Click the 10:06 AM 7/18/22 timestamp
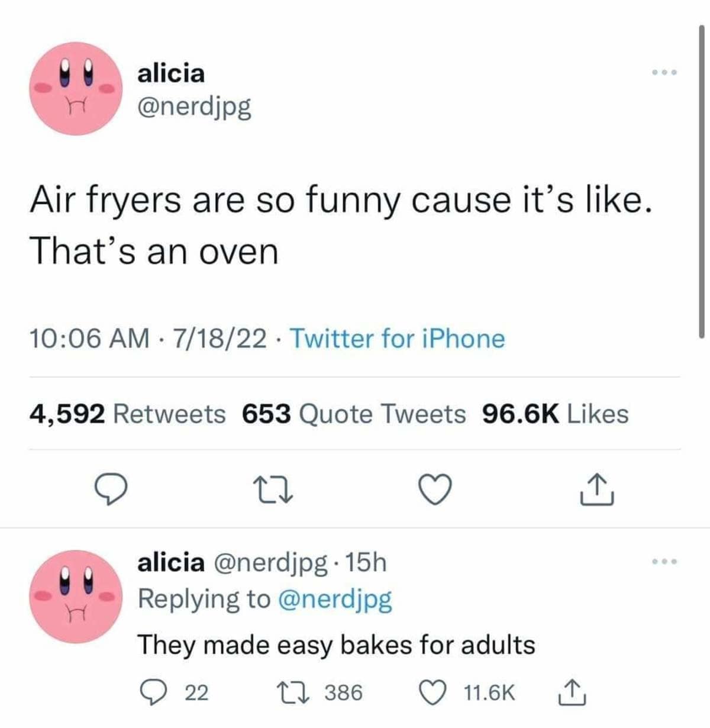 click(x=148, y=339)
